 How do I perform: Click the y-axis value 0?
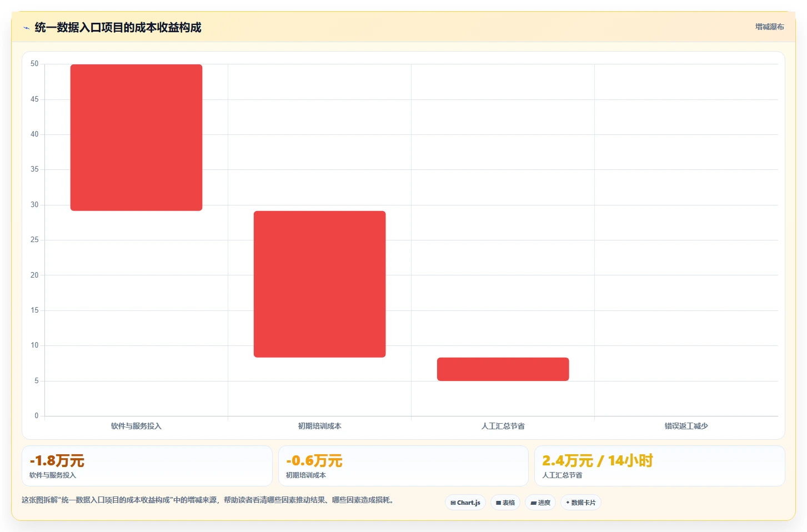37,416
